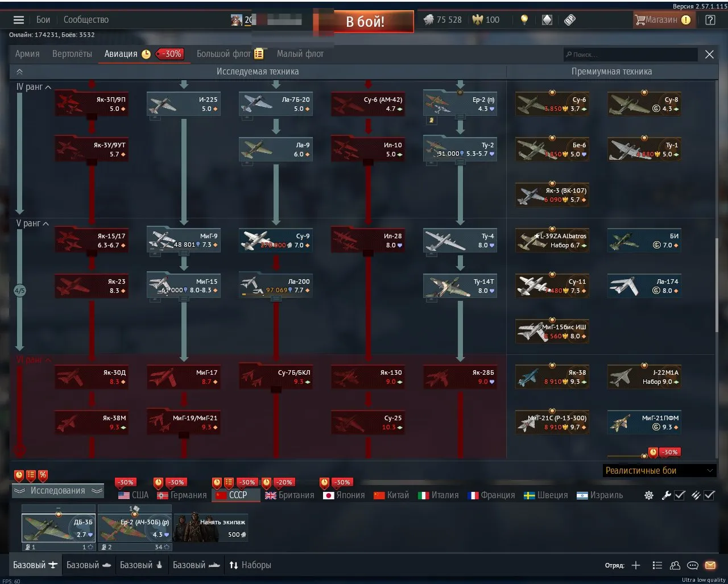Viewport: 728px width, 584px height.
Task: Select Япония nation
Action: 344,495
